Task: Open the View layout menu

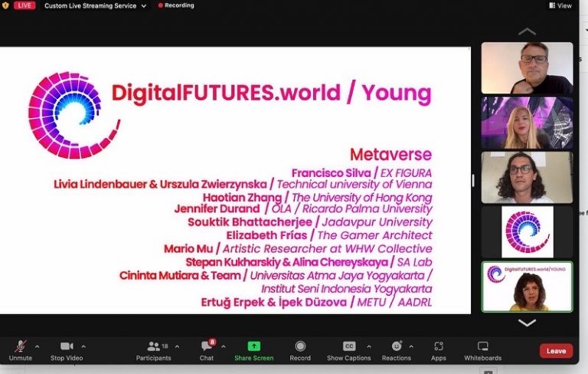Action: pyautogui.click(x=560, y=5)
